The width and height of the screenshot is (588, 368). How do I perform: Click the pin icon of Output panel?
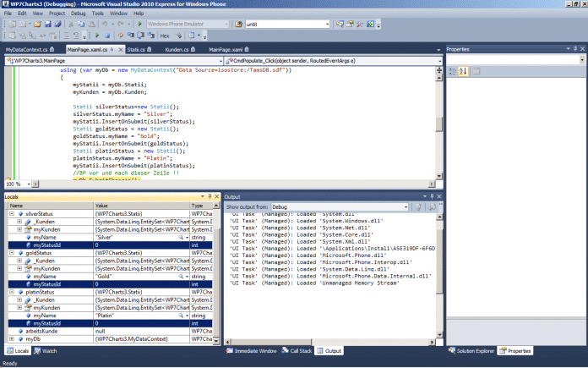coord(432,196)
